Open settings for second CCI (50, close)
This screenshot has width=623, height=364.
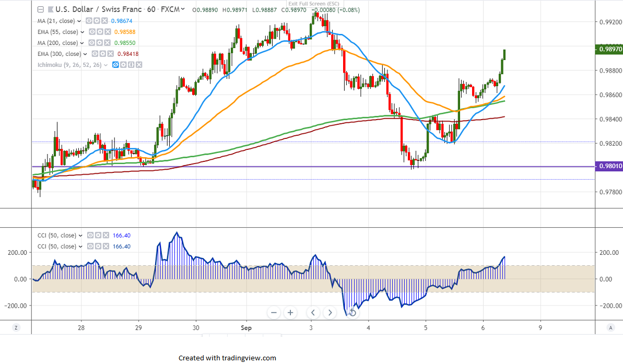pos(98,246)
